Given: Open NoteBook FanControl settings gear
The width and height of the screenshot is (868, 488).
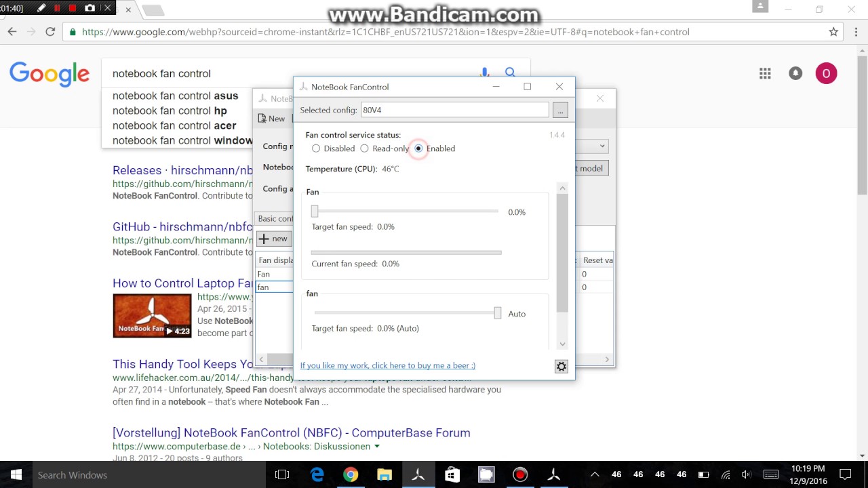Looking at the screenshot, I should 561,366.
